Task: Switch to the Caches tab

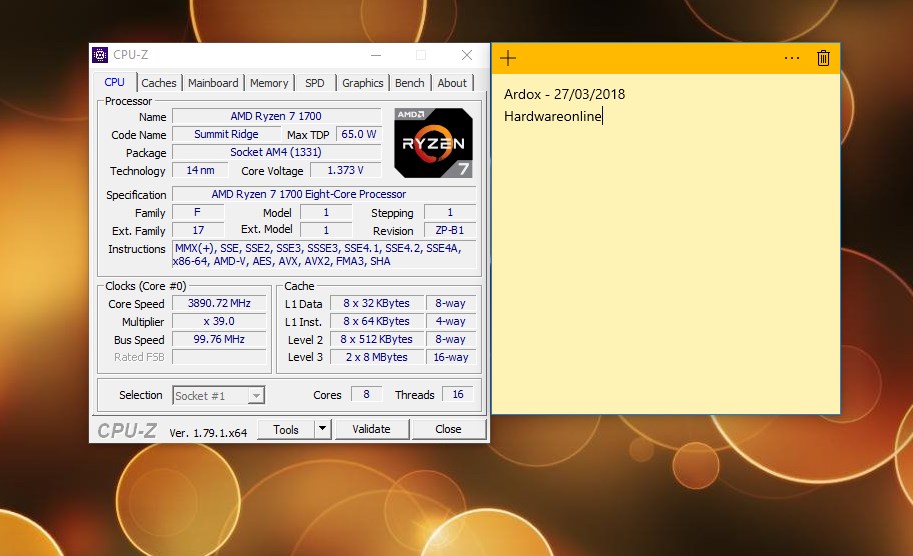Action: click(158, 83)
